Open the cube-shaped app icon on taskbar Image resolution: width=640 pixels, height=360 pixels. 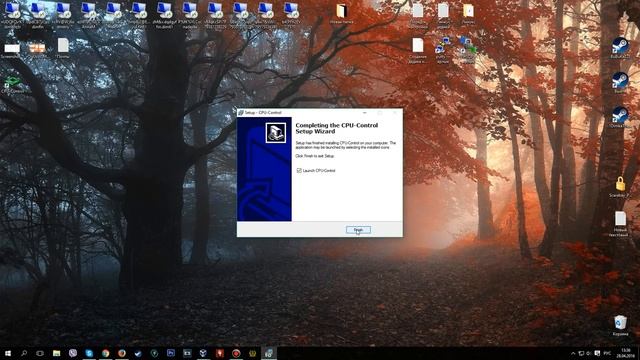click(203, 353)
